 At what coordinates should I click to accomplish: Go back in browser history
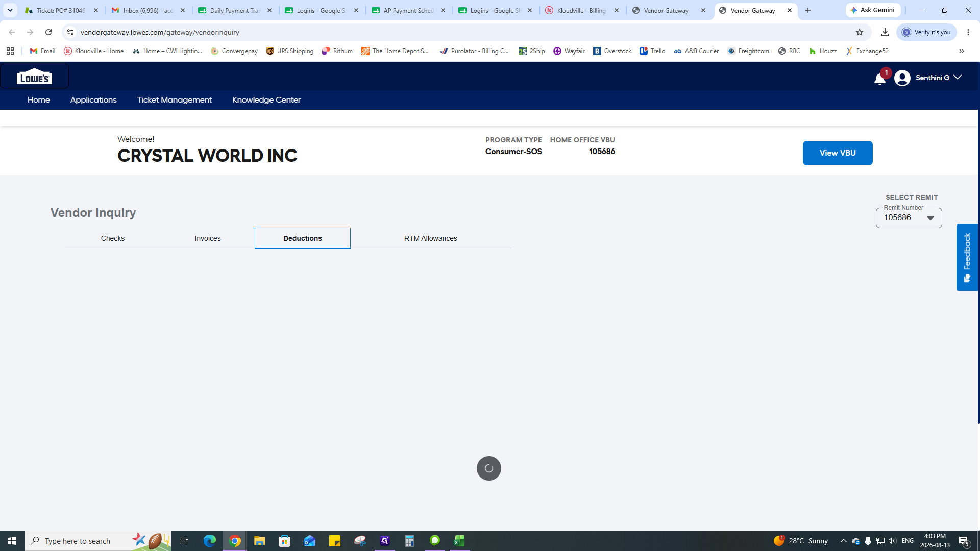(12, 32)
